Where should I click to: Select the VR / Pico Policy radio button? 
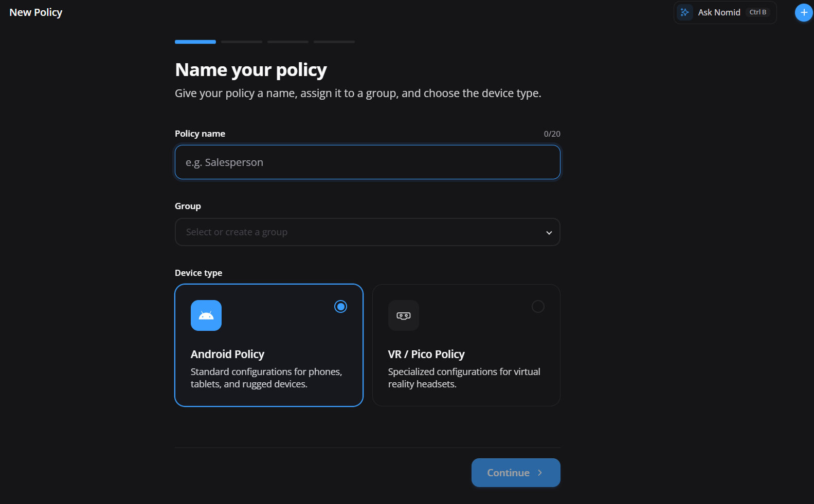pos(538,307)
